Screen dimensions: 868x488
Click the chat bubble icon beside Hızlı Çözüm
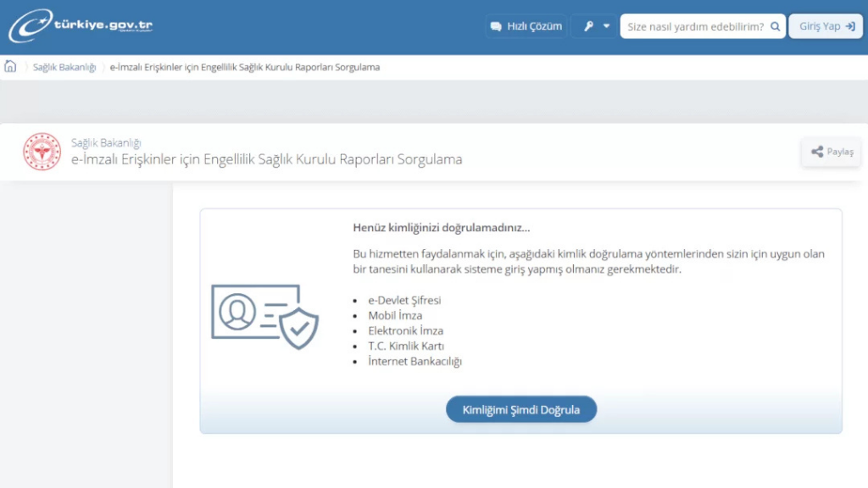497,25
